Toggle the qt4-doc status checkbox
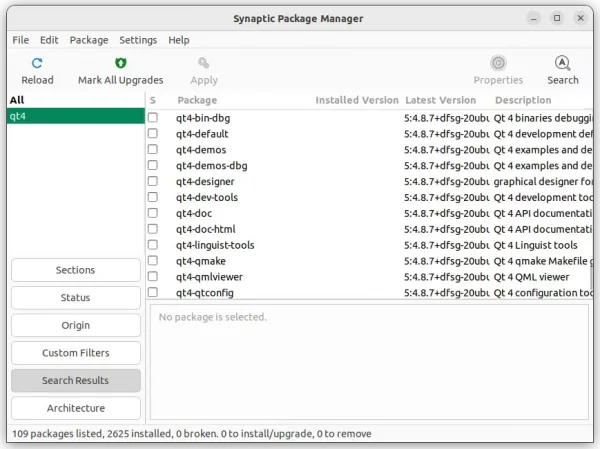Screen dimensions: 600x449 tap(153, 213)
